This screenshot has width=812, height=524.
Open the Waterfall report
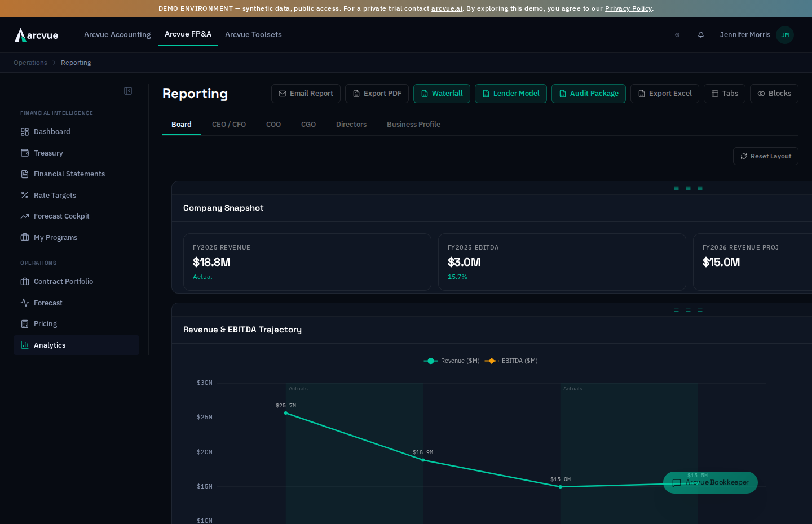[442, 94]
